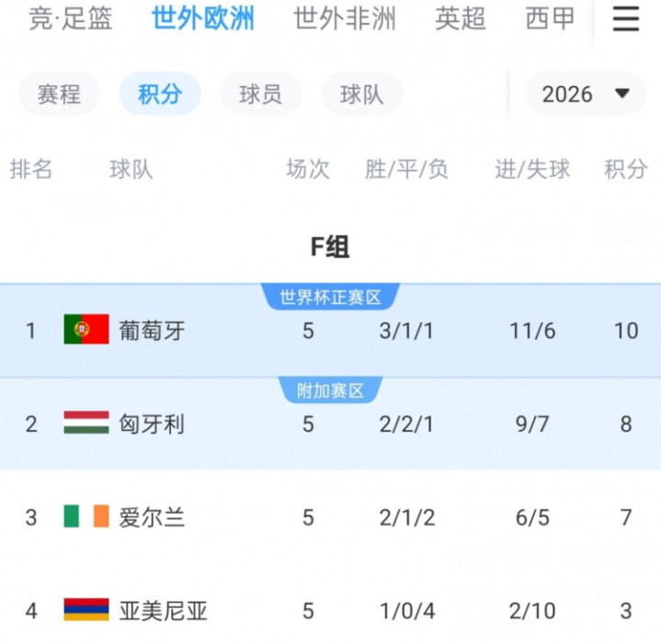Open the 竞·足篮 tab
The image size is (661, 644).
(71, 18)
